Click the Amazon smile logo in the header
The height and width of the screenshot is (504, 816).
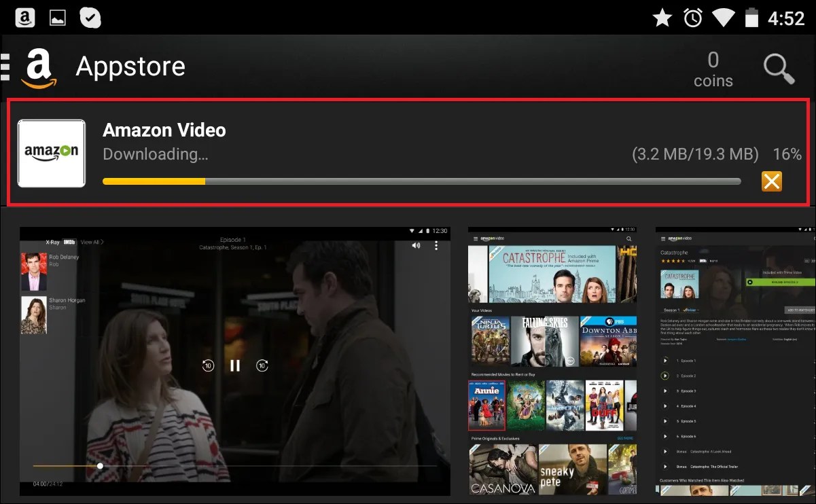40,67
